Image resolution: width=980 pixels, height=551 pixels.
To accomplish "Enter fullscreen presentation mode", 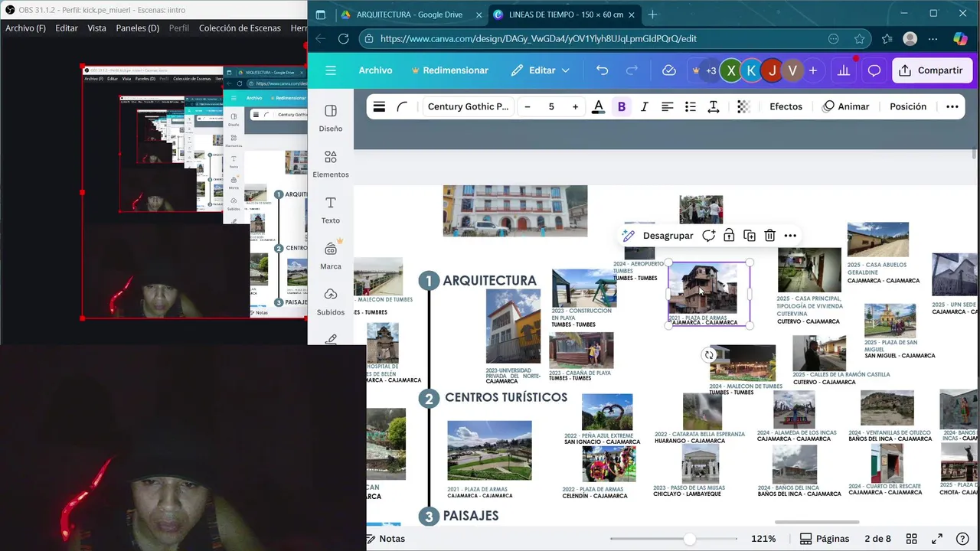I will point(936,539).
